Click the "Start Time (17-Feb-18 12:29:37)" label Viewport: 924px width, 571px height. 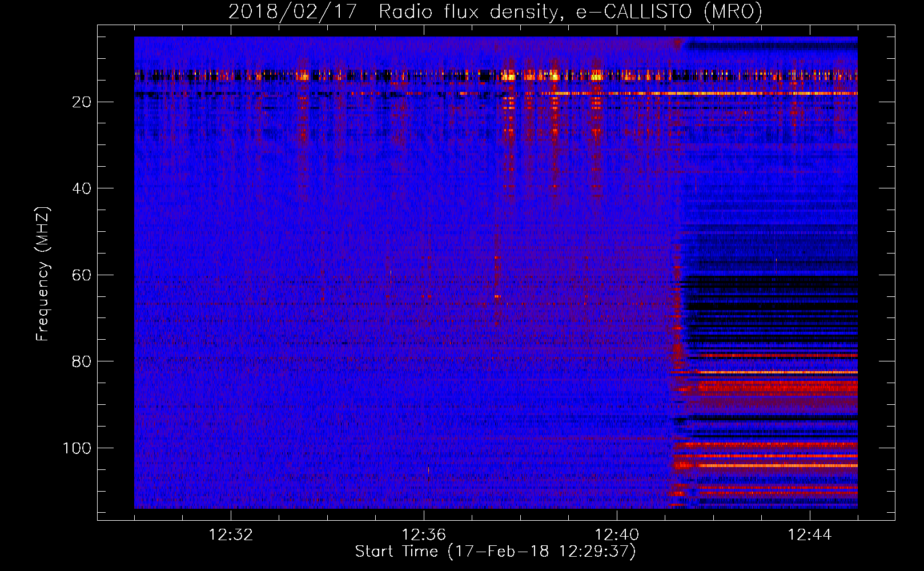tap(495, 552)
